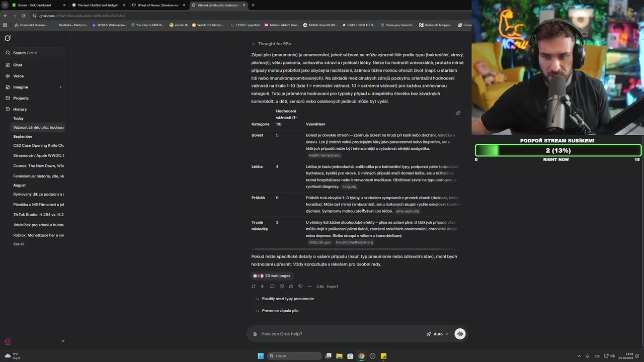Open Microsoft Store from the taskbar
This screenshot has width=644, height=362.
point(350,356)
